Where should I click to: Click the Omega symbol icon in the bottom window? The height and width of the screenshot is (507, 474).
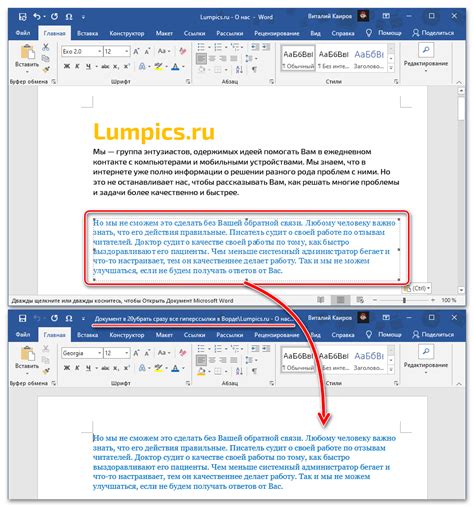click(x=69, y=318)
